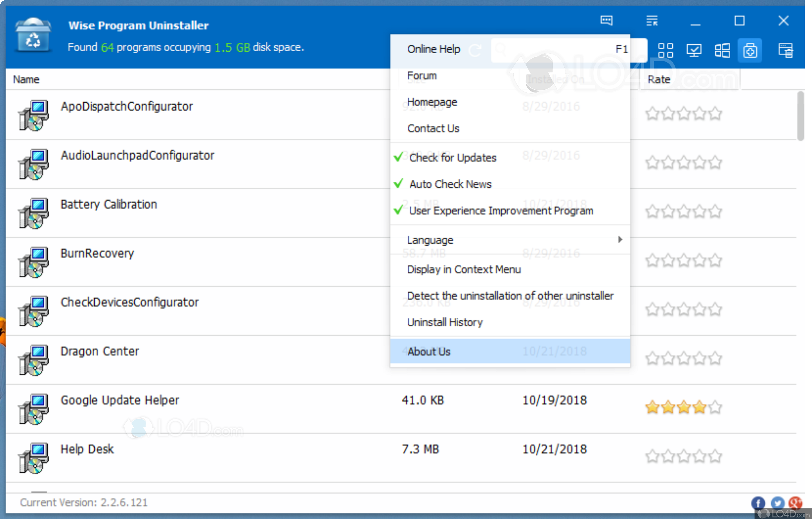The image size is (812, 519).
Task: Open the feedback message icon in the title bar
Action: click(x=606, y=21)
